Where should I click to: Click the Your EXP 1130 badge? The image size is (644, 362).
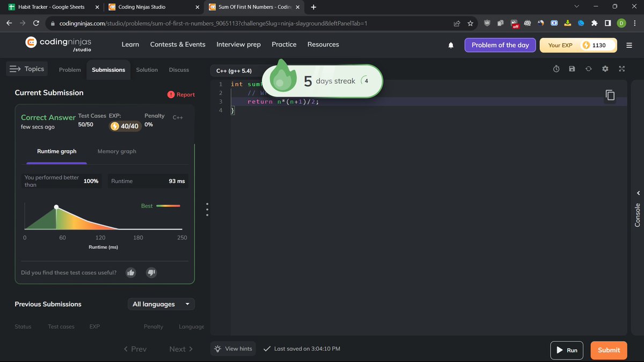578,45
